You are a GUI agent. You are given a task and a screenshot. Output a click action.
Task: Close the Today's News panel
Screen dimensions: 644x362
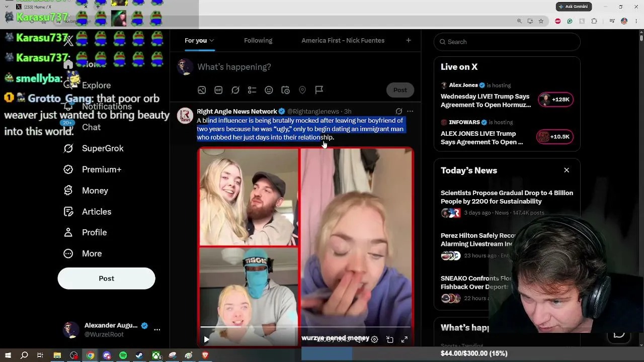pyautogui.click(x=567, y=170)
